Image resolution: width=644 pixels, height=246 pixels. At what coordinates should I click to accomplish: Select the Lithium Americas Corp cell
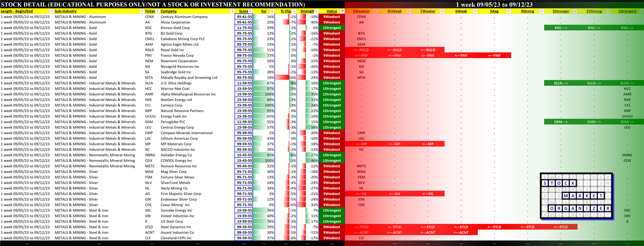(197, 138)
